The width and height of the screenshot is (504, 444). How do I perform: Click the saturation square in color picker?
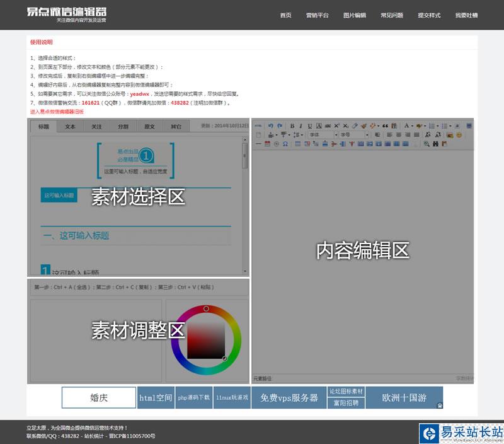(206, 340)
